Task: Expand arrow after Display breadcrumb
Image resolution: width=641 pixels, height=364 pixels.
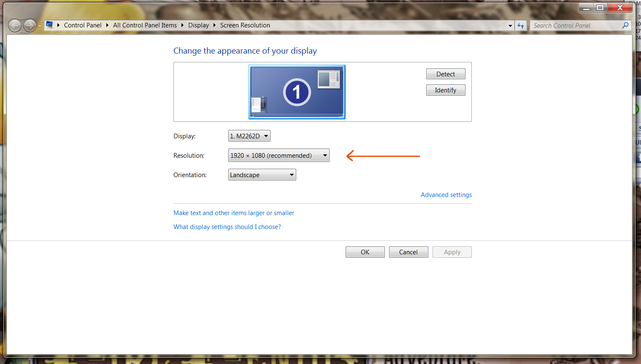Action: click(214, 25)
